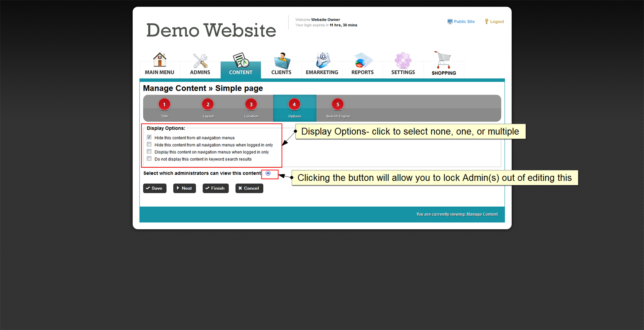Click the Content document icon

pos(241,60)
